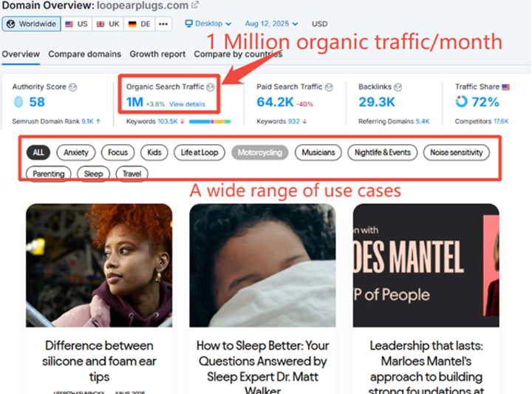This screenshot has width=532, height=394.
Task: Open the sleeping person article thumbnail
Action: 262,265
